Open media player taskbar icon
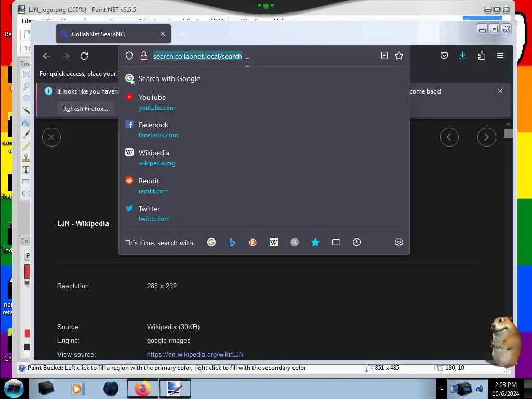 click(x=77, y=389)
